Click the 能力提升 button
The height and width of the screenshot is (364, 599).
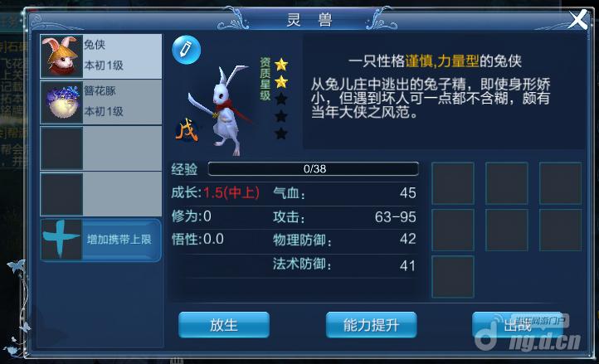pos(372,325)
